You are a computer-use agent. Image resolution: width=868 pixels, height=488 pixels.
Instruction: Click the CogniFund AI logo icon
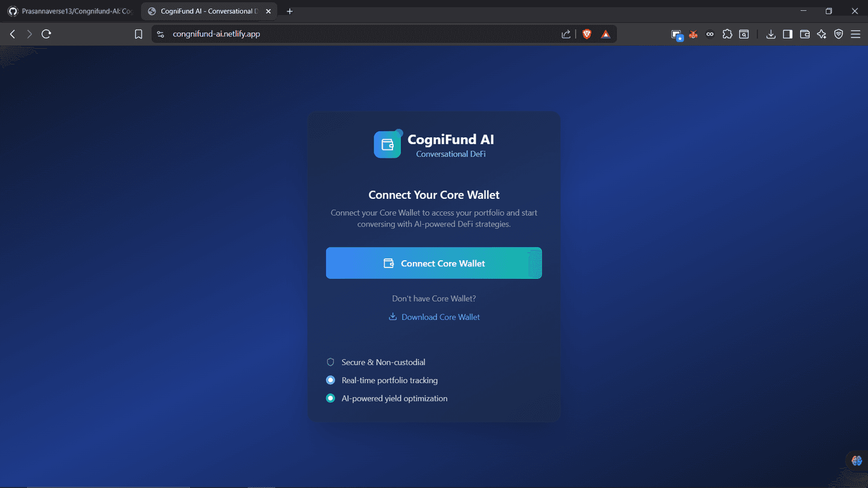tap(388, 145)
